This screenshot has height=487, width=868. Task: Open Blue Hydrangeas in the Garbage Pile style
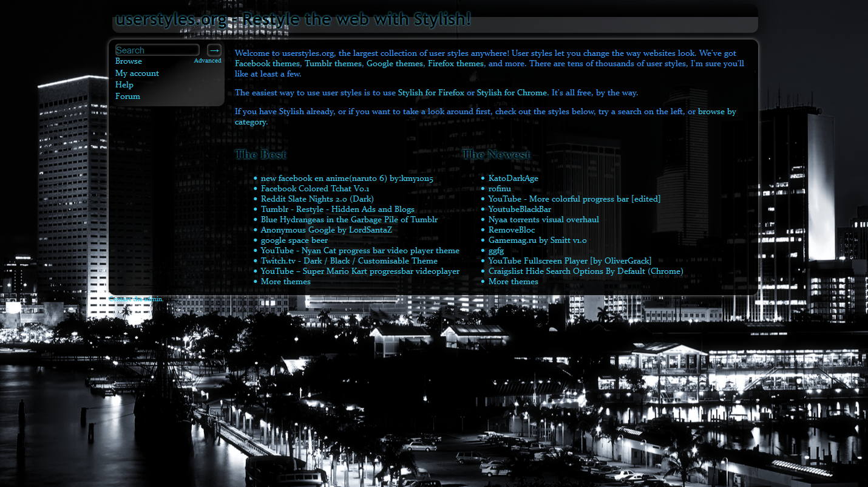(x=349, y=220)
